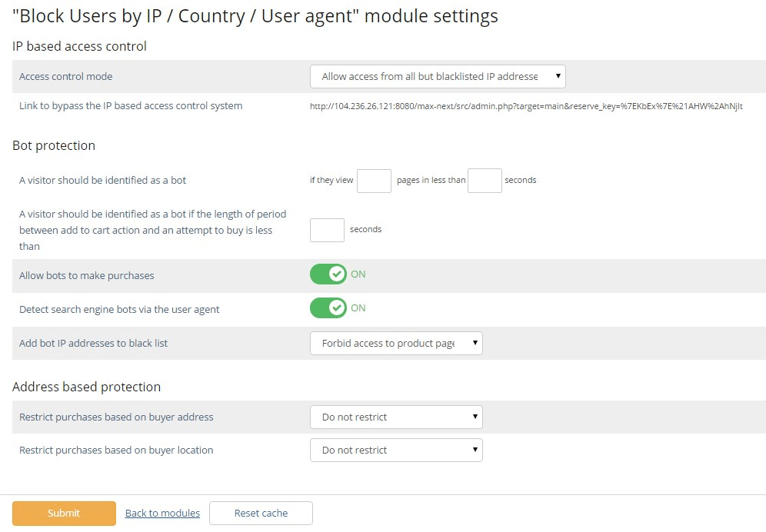Open the Restrict purchases by buyer address dropdown
This screenshot has height=532, width=766.
[x=396, y=417]
